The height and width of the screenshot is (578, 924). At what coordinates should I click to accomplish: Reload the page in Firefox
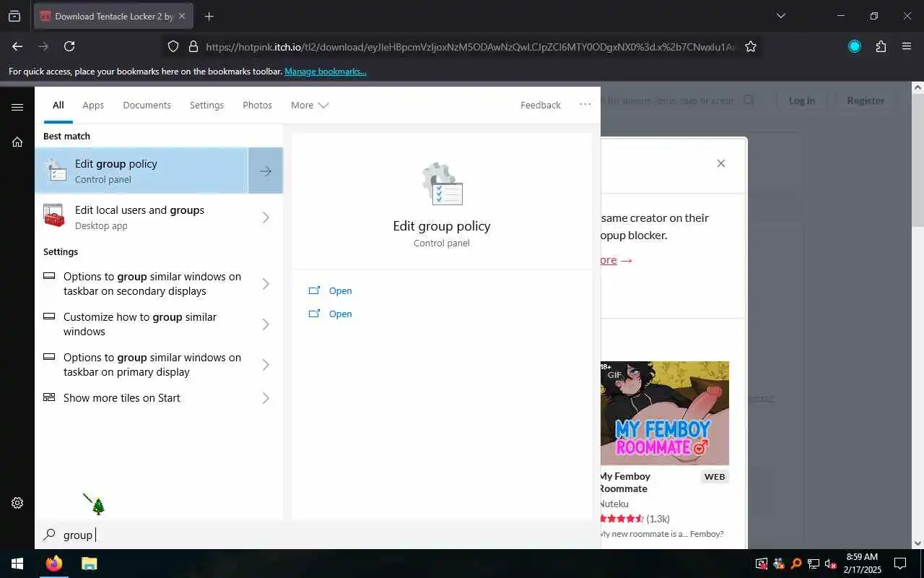point(69,46)
